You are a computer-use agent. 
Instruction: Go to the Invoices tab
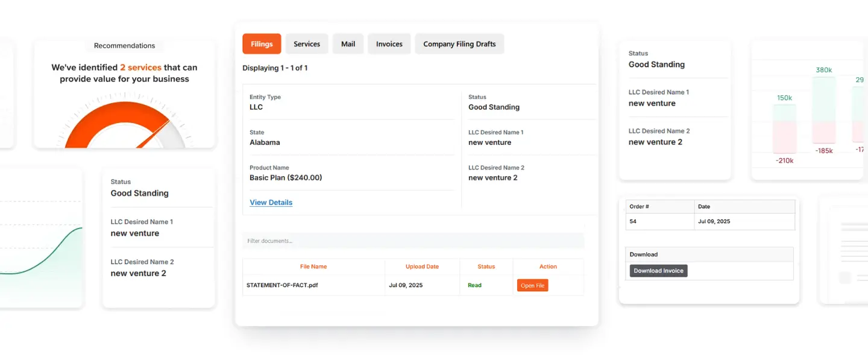(389, 44)
